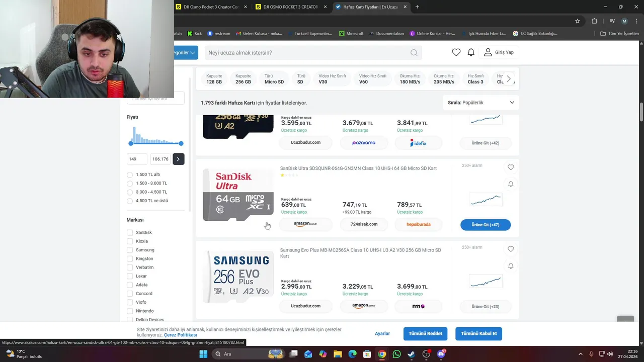Open File Explorer from the taskbar

[338, 354]
